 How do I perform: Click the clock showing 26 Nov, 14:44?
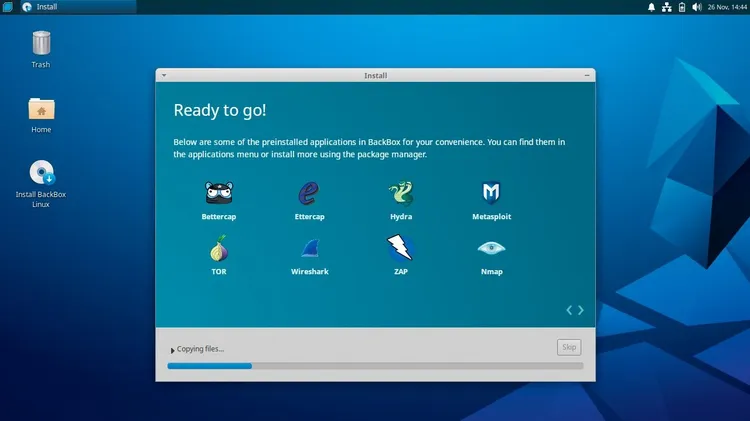727,7
